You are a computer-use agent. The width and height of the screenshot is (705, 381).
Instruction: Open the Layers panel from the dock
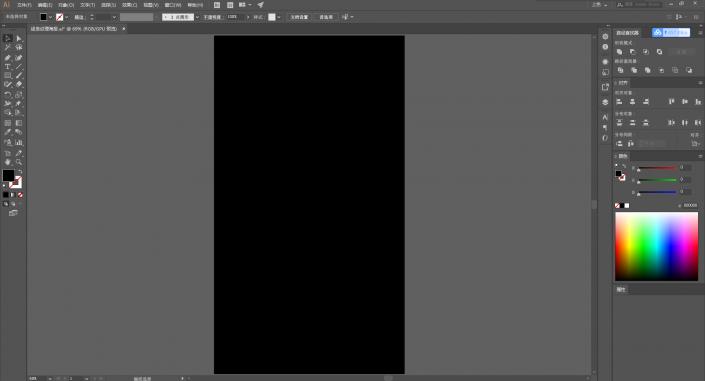[605, 102]
